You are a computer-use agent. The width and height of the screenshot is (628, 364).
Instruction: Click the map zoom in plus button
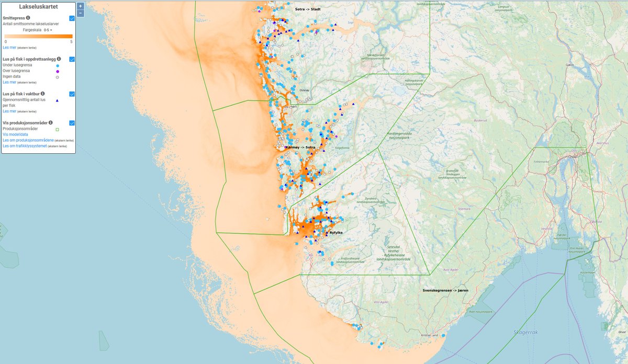coord(80,6)
